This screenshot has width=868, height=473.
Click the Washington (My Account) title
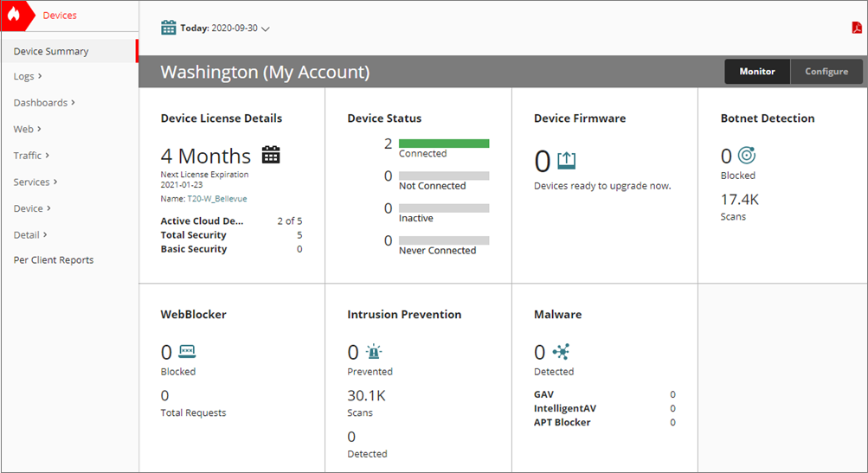[265, 72]
